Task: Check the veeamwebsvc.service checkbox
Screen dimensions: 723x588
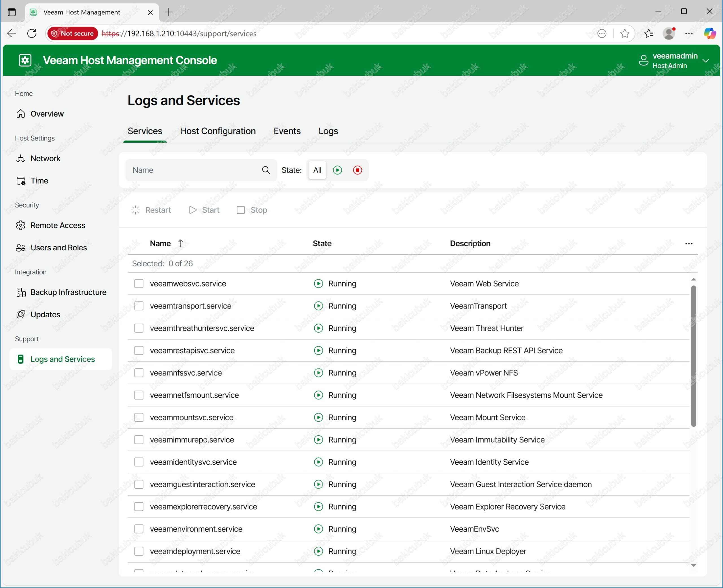Action: click(139, 283)
